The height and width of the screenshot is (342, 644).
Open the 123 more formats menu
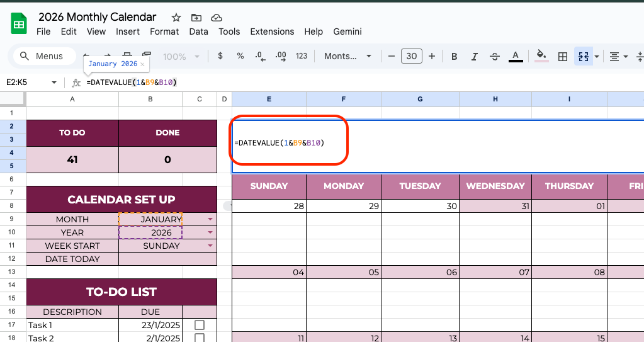(x=302, y=56)
